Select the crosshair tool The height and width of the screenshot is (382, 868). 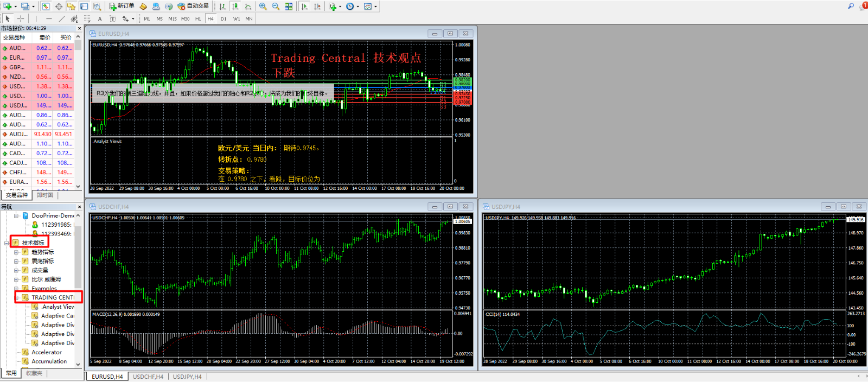21,18
